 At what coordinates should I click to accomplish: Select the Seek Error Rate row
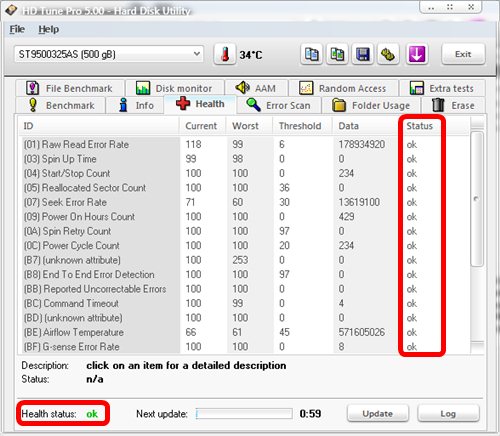[244, 202]
